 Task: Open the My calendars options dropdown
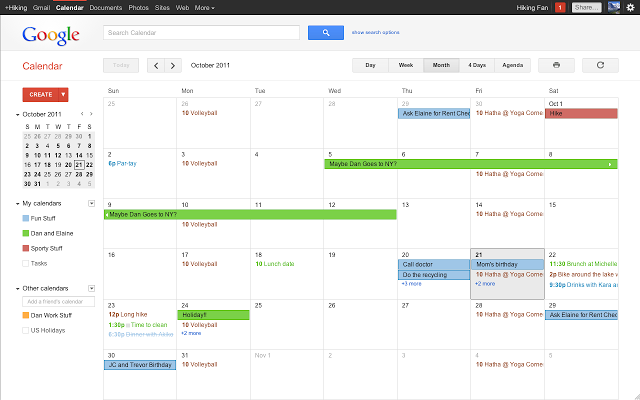click(92, 203)
